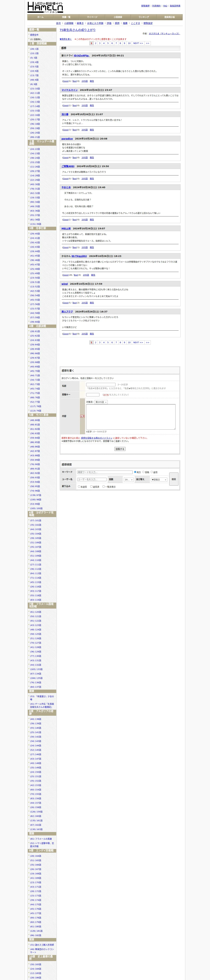This screenshot has height=980, width=210.
Task: Open お気に入り登録 in the sub-navigation
Action: [x=95, y=23]
